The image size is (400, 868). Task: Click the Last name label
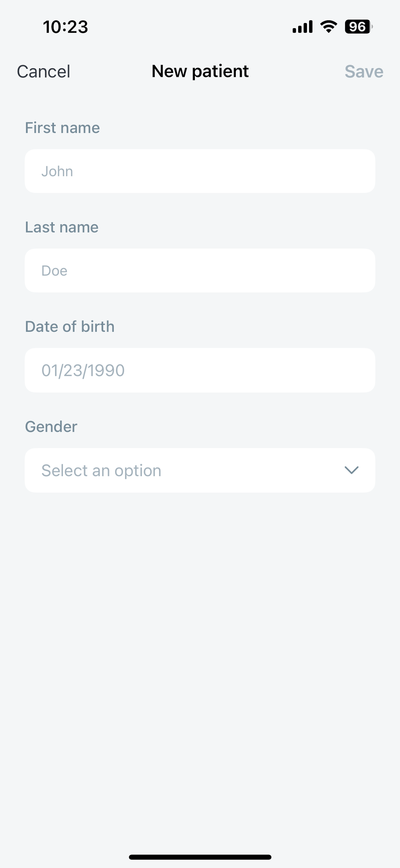pos(62,228)
